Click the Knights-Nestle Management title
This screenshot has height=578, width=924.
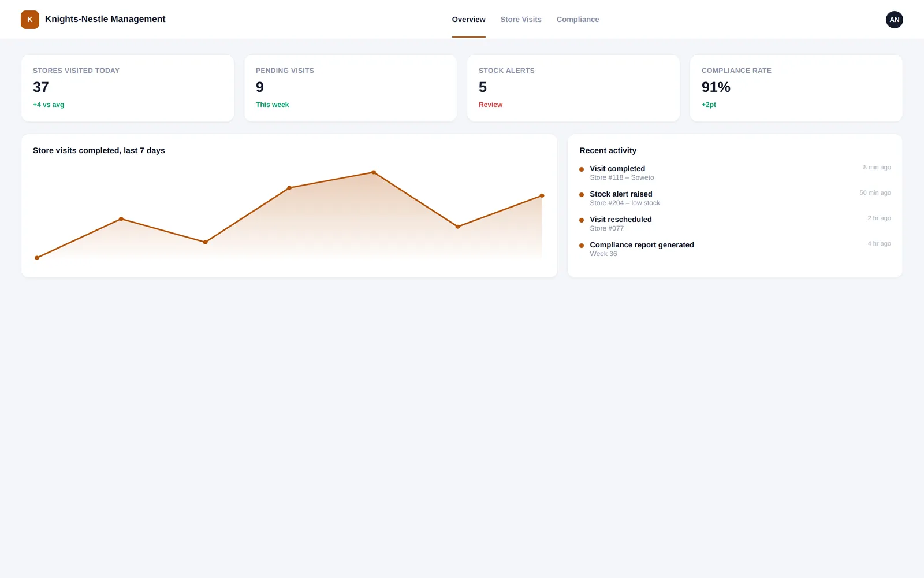point(105,19)
